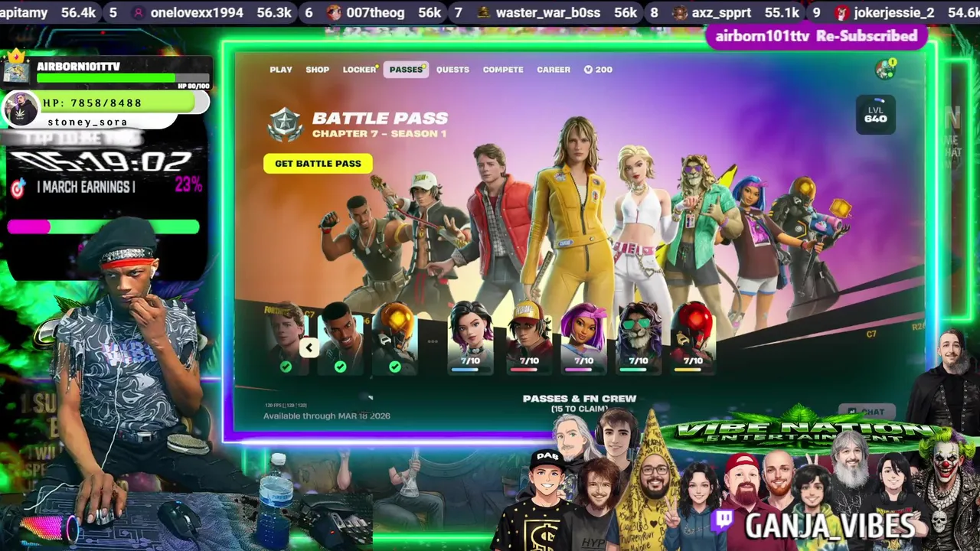Click the 'onelovexx1994' name in ticker
980x551 pixels.
tap(197, 13)
